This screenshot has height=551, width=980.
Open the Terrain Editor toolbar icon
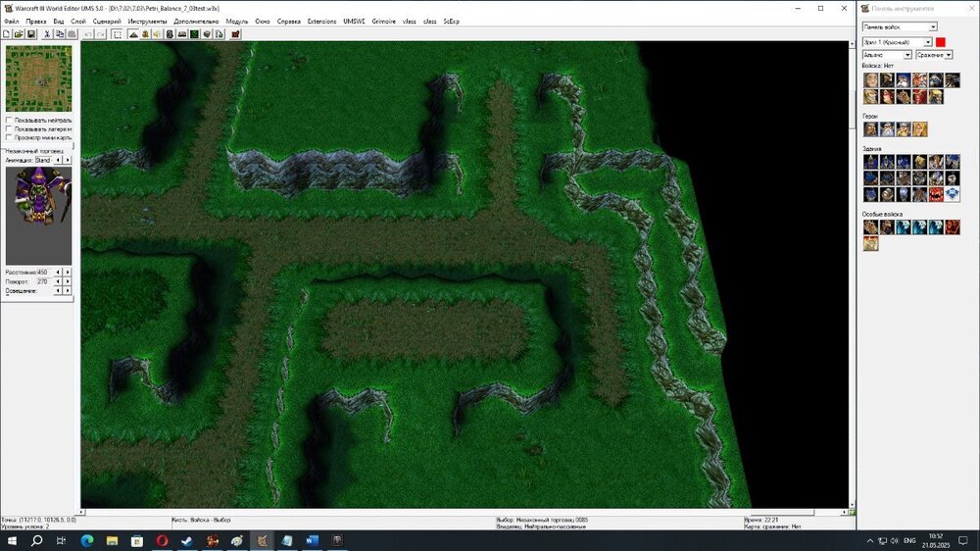(133, 34)
